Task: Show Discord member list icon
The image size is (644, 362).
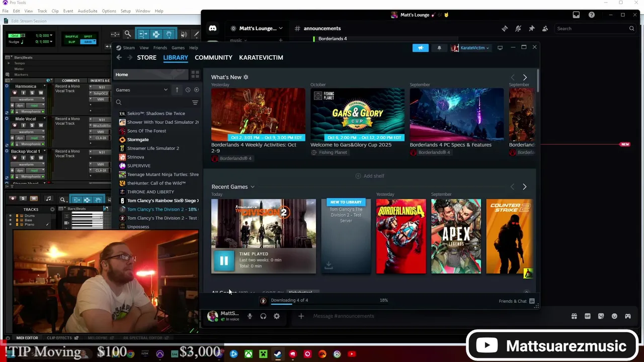Action: coord(545,29)
